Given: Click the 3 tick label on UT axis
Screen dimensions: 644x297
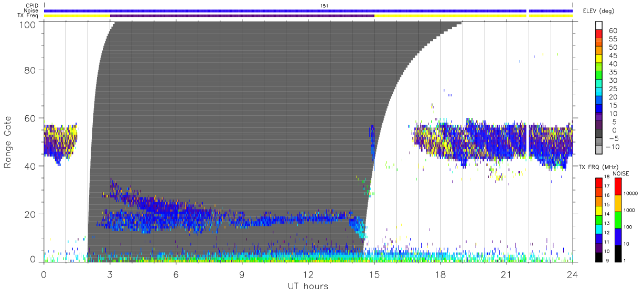Looking at the screenshot, I should tap(110, 275).
